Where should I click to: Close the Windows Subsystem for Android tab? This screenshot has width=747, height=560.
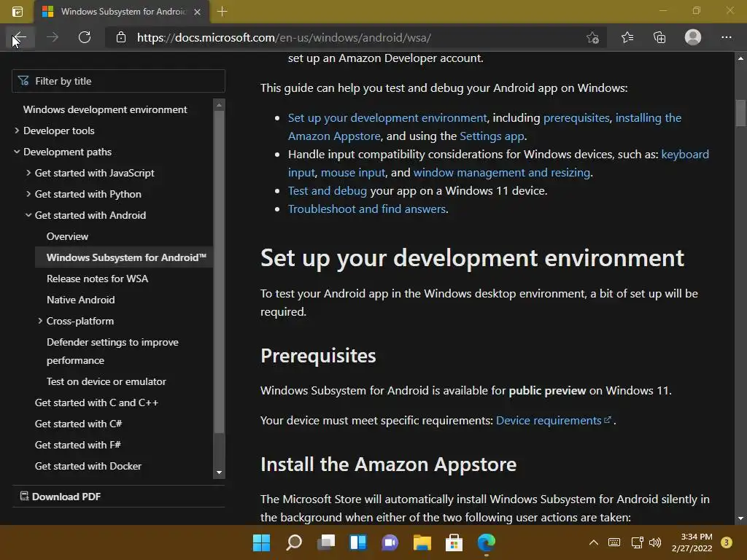click(x=197, y=12)
